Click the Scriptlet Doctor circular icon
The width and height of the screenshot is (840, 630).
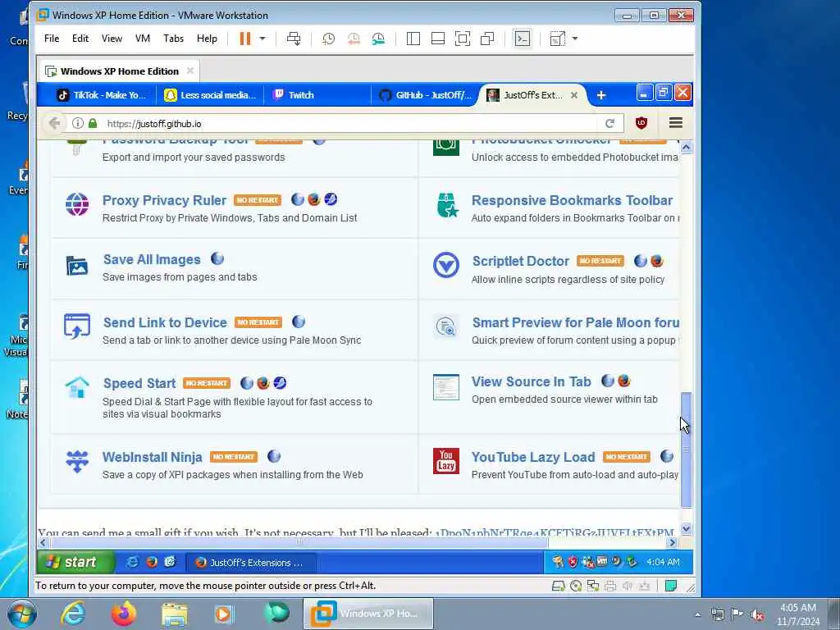[446, 265]
